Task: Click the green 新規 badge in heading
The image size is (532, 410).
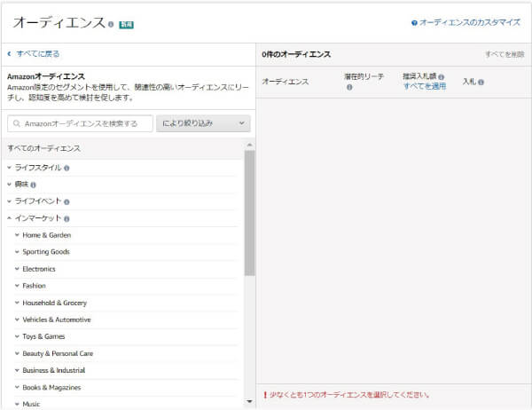Action: point(126,25)
